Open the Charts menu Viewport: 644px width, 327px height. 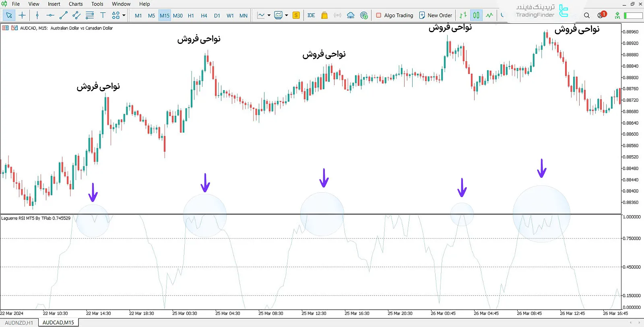(76, 4)
